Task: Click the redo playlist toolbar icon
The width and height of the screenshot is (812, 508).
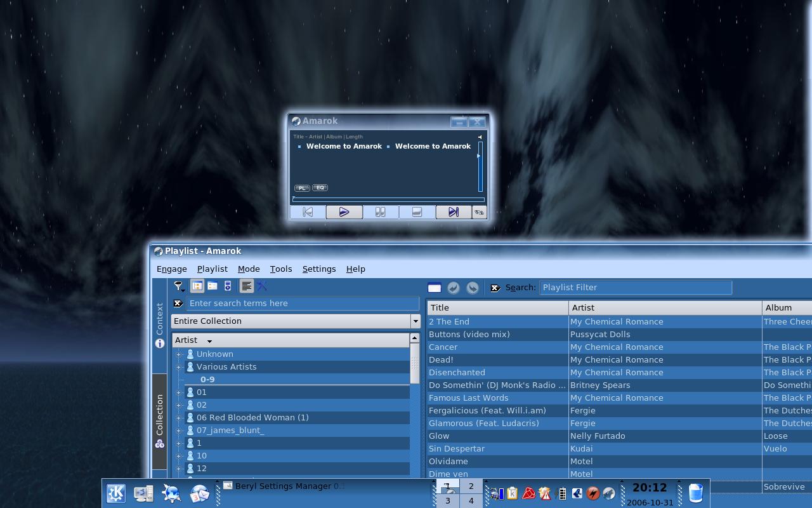Action: point(473,288)
